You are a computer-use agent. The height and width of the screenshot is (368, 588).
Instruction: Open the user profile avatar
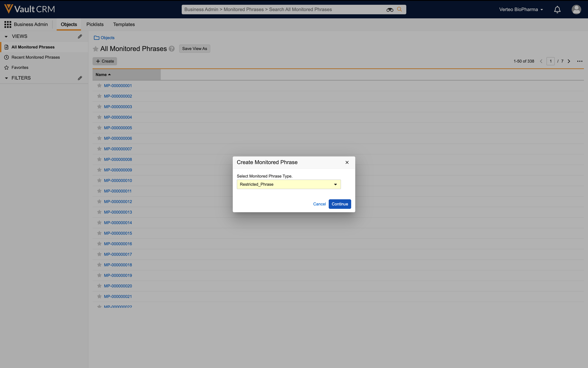[x=576, y=10]
